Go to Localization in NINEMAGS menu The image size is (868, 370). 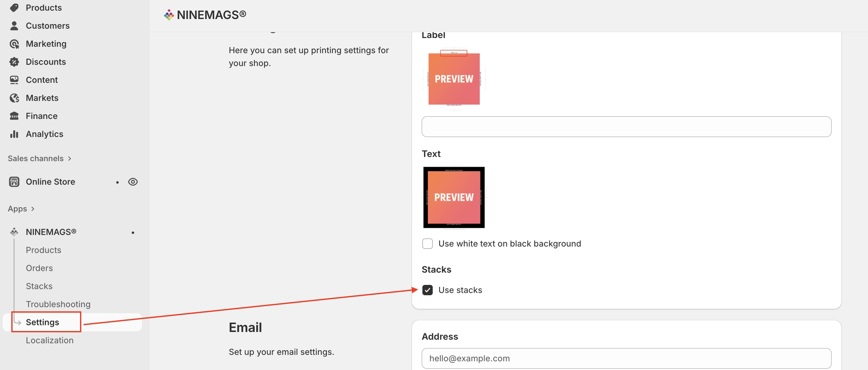pyautogui.click(x=50, y=340)
